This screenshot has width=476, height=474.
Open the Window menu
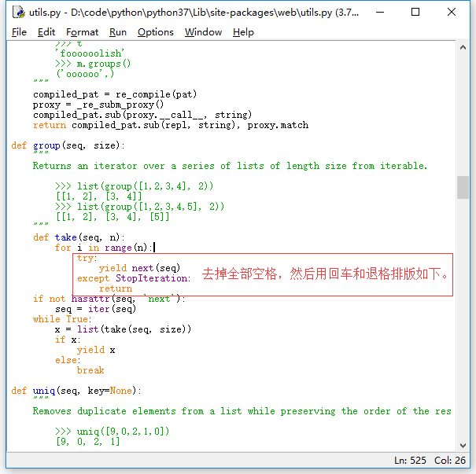coord(203,32)
